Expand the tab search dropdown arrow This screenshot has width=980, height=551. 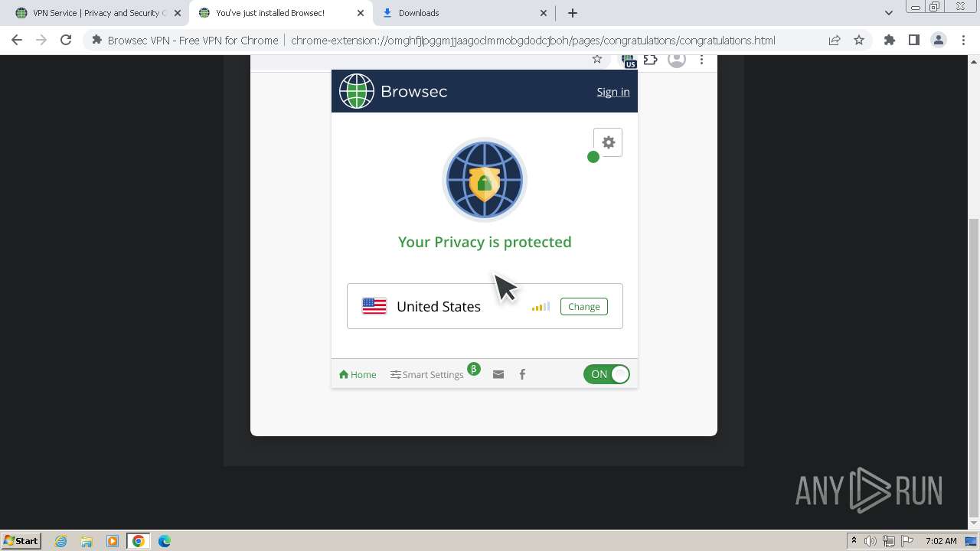click(x=888, y=13)
